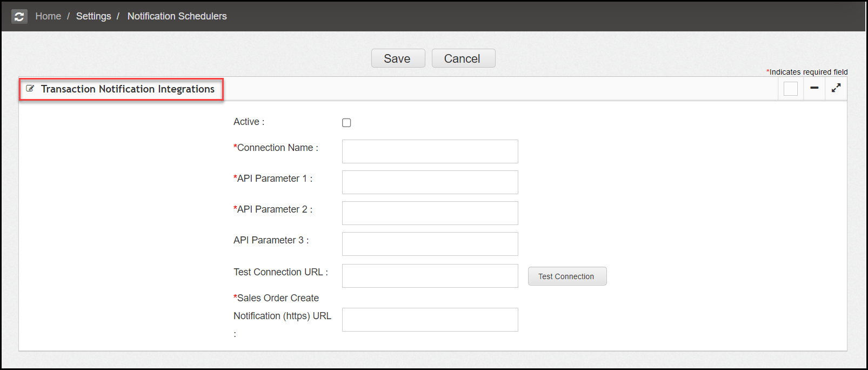Click the Test Connection button
This screenshot has width=868, height=370.
coord(566,276)
